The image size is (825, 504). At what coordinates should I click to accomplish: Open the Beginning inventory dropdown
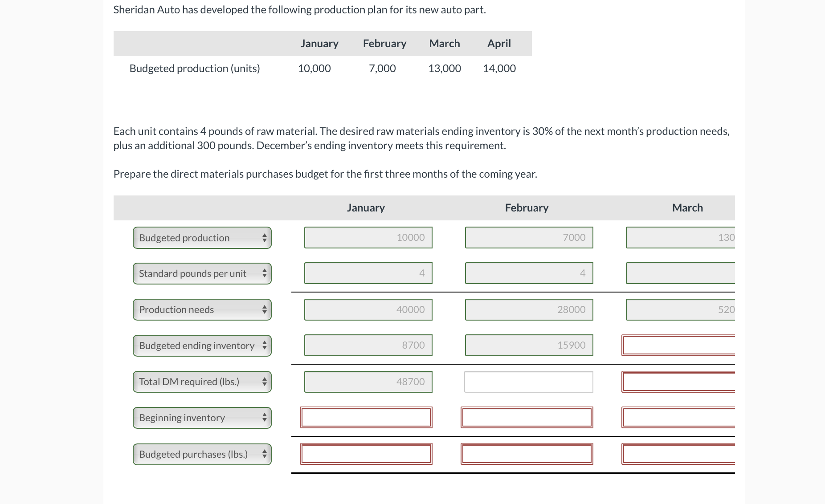[x=202, y=418]
